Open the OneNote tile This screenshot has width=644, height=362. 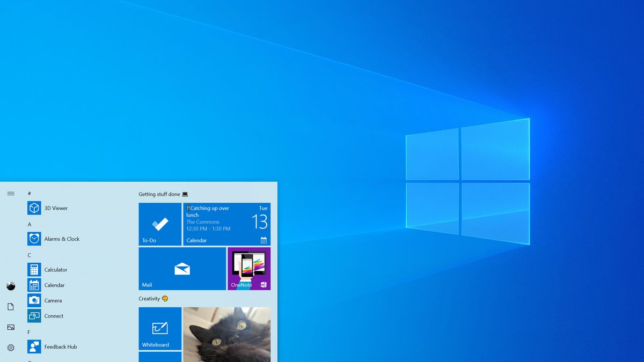pyautogui.click(x=248, y=269)
